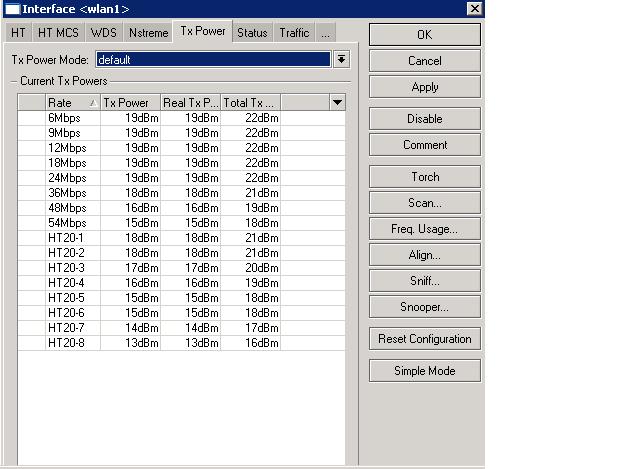Close the Interface wlan1 window
The image size is (640, 469).
(x=474, y=9)
